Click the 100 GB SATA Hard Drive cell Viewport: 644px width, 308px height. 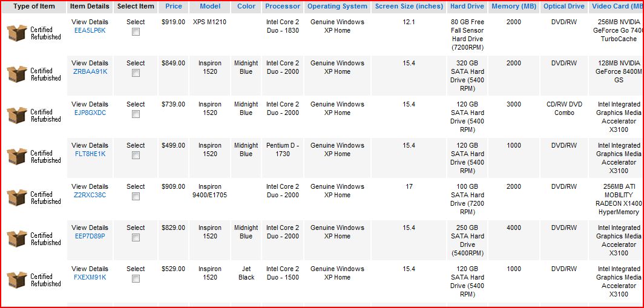coord(467,199)
